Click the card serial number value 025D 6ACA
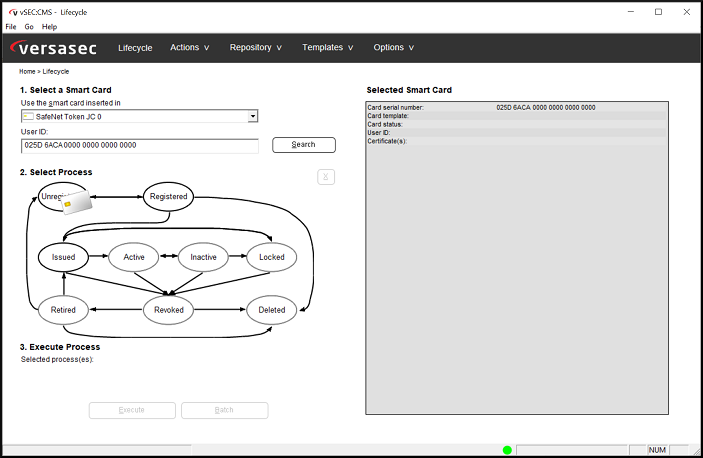Image resolution: width=703 pixels, height=458 pixels. click(x=546, y=108)
